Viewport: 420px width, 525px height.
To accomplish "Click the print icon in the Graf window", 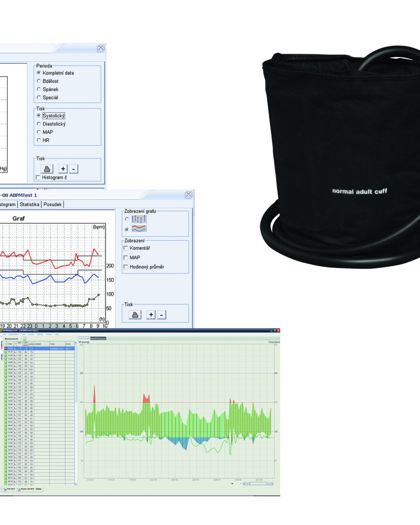I will 135,315.
